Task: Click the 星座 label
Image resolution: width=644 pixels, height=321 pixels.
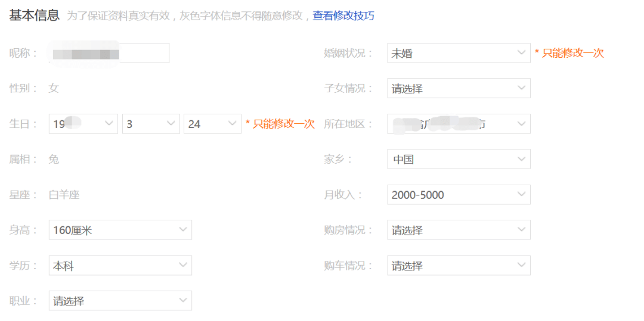Action: coord(23,195)
